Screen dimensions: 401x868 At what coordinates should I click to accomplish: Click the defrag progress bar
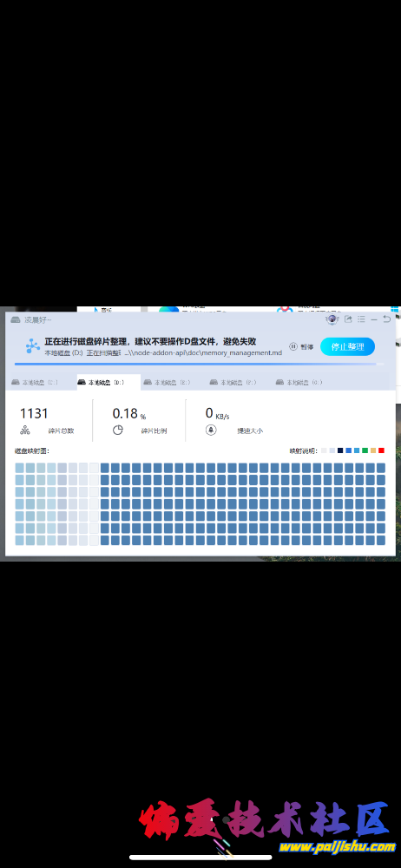200,365
